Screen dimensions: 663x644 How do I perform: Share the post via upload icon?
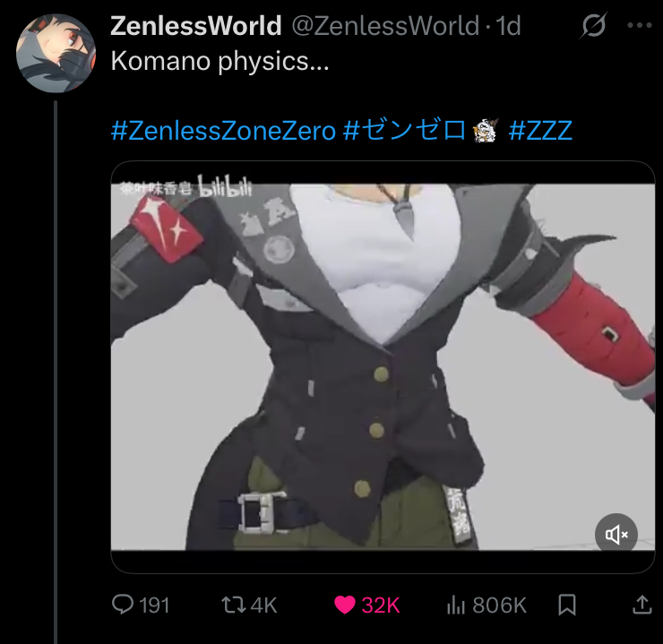click(641, 605)
